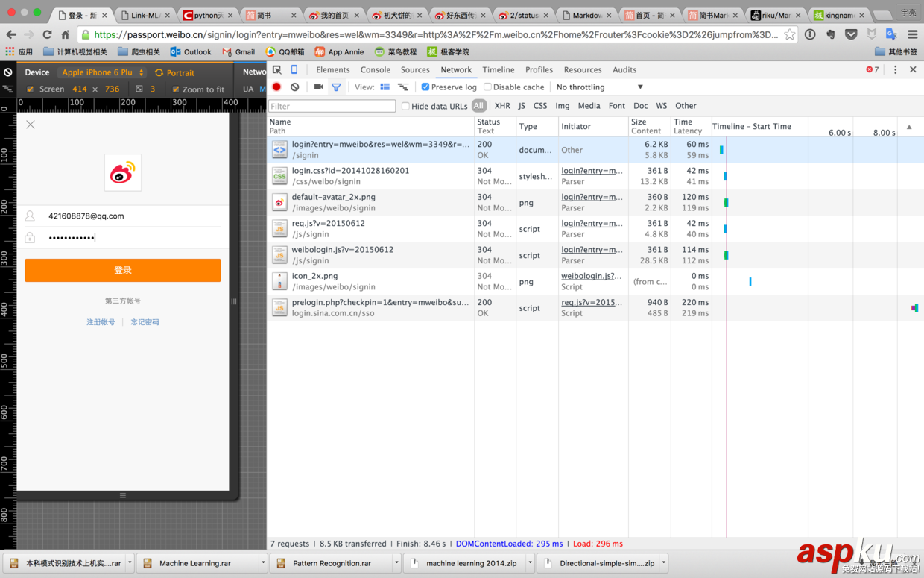Filter requests by XHR type

tap(502, 106)
